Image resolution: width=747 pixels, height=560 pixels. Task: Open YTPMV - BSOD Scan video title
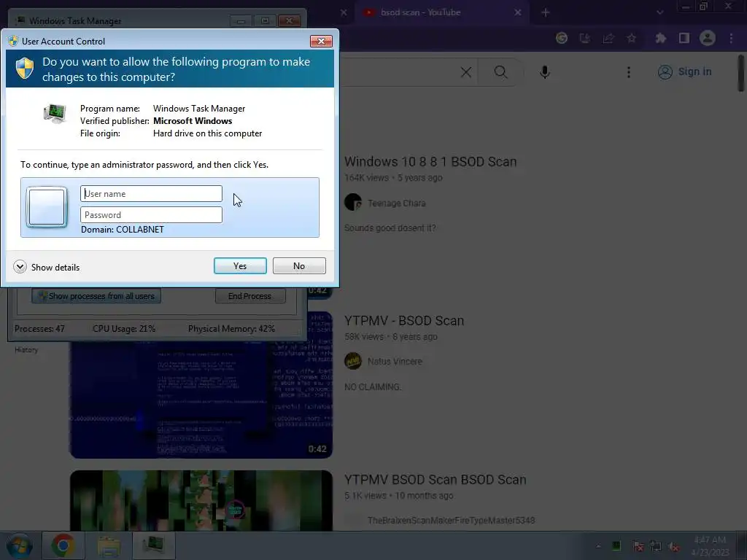coord(404,321)
